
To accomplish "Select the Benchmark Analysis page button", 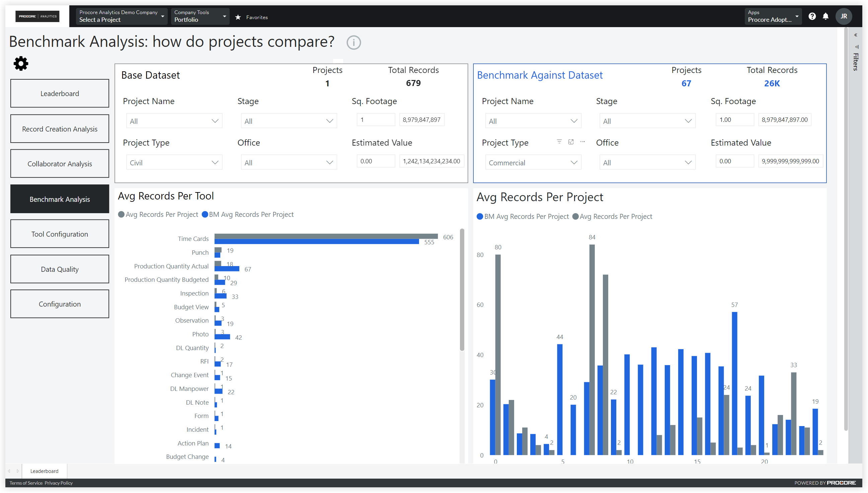I will tap(60, 199).
